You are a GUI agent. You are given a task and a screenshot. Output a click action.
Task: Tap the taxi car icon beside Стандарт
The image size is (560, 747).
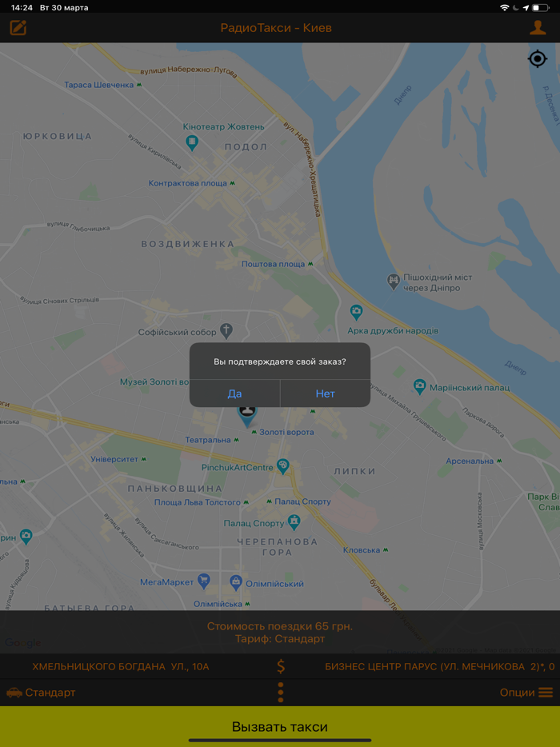14,693
